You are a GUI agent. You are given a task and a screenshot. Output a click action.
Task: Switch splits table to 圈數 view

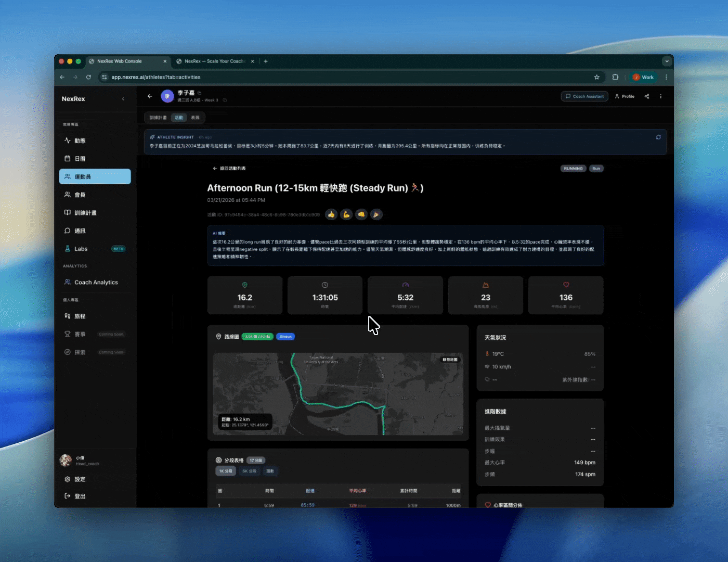pos(270,471)
